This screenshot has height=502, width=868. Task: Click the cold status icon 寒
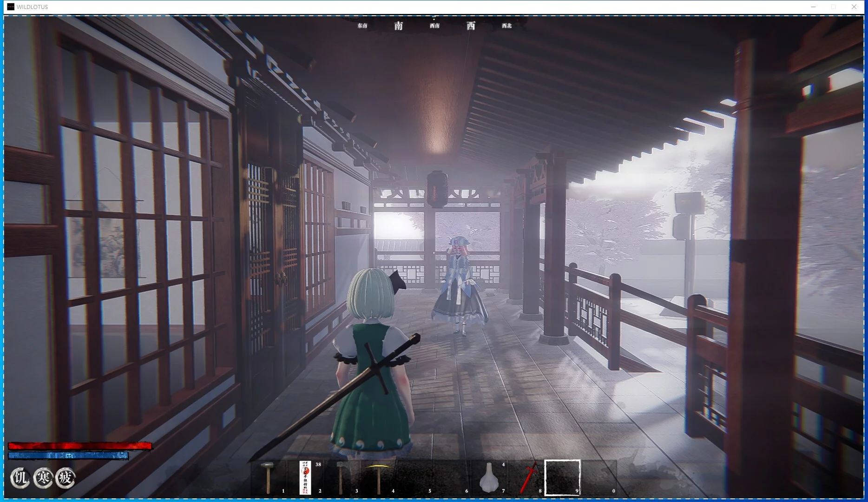click(x=43, y=478)
